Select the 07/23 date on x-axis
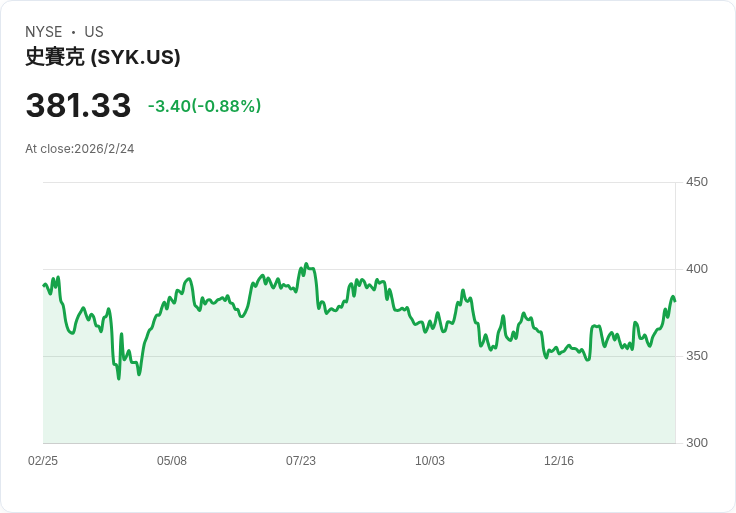 pos(301,461)
